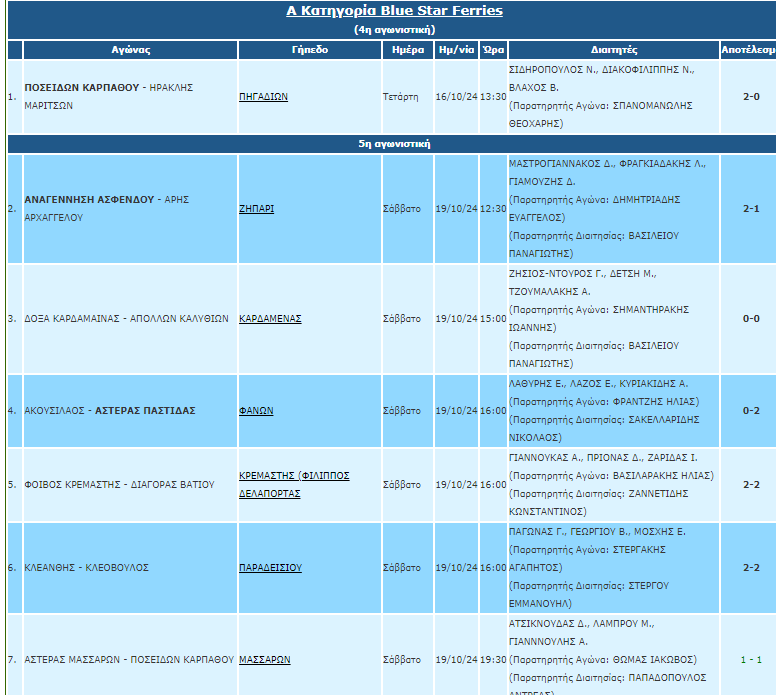Click the 15:00 time cell

[x=493, y=318]
